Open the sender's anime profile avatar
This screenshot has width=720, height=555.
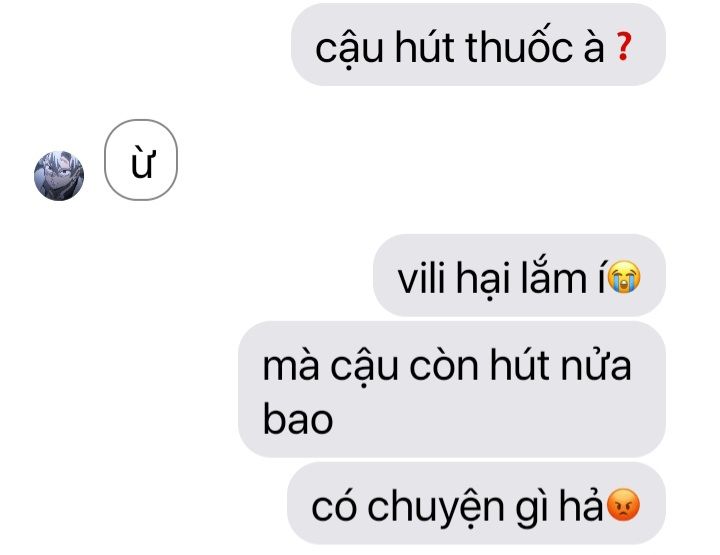pyautogui.click(x=59, y=175)
